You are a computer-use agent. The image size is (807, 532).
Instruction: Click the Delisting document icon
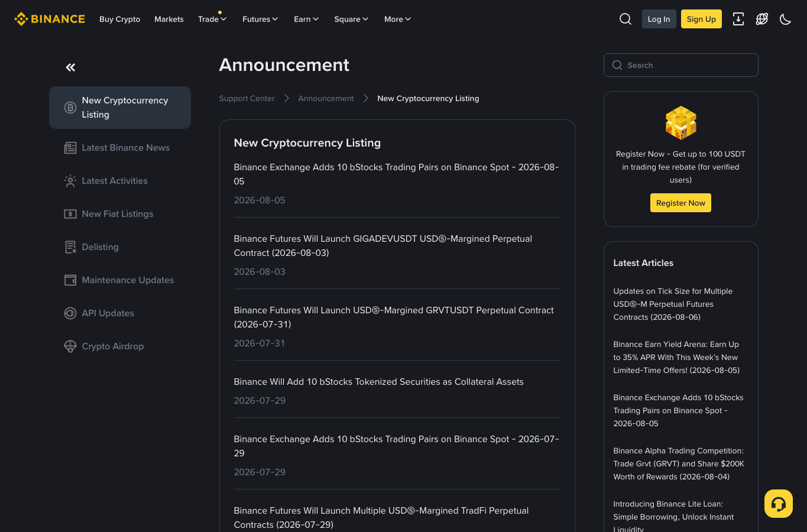[x=70, y=247]
